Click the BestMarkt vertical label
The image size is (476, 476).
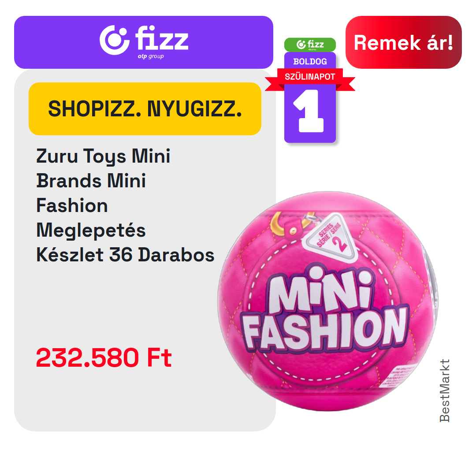444,390
